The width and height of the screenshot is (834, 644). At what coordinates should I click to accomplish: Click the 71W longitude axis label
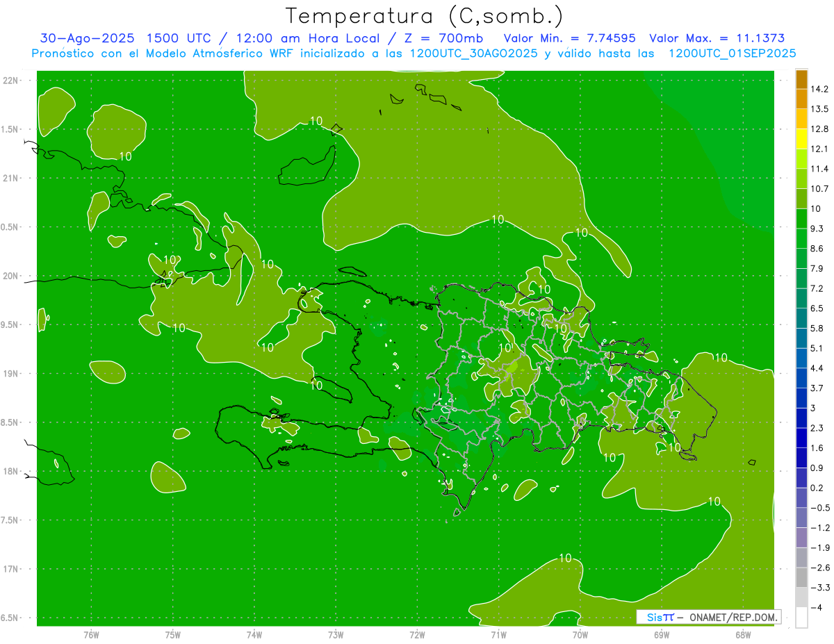[x=498, y=634]
